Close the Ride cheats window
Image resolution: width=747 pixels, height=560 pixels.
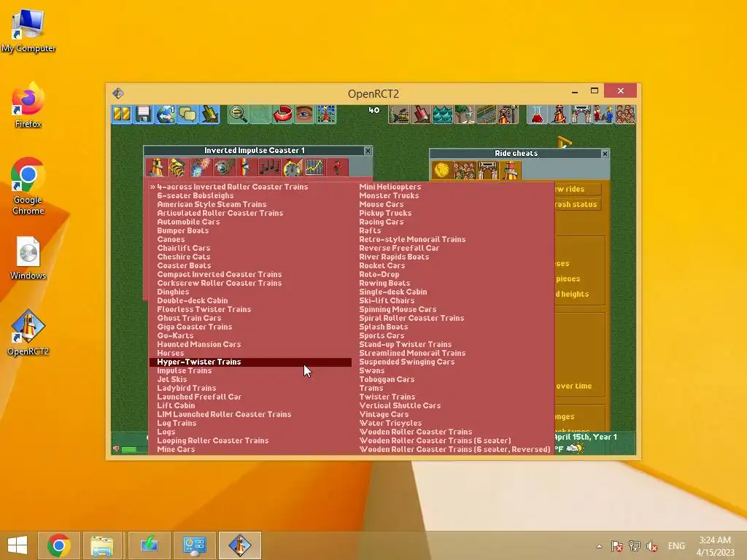click(x=605, y=153)
